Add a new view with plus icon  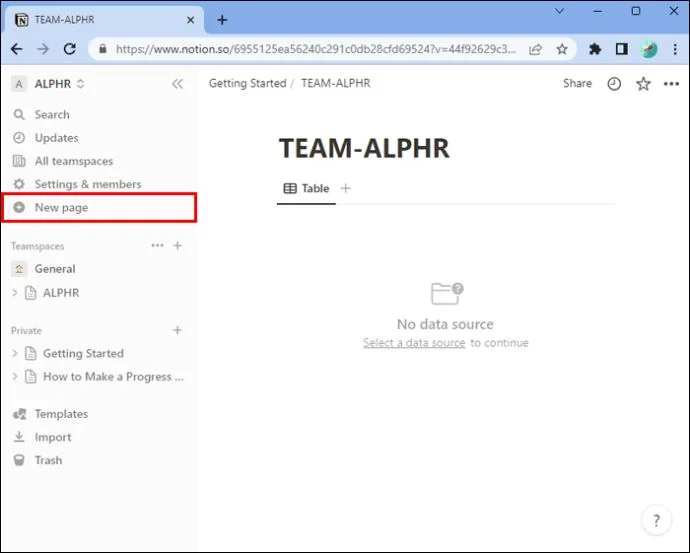346,188
